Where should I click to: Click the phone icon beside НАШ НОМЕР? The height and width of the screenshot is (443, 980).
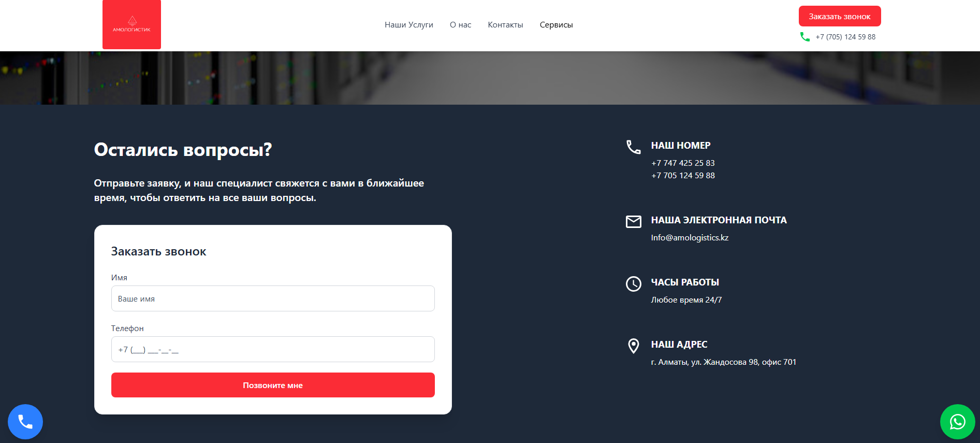coord(633,147)
